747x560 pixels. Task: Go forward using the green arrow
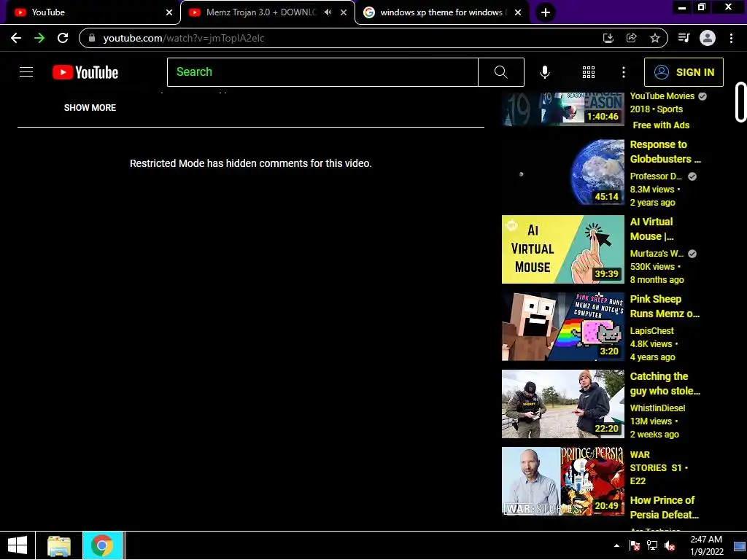pos(39,38)
